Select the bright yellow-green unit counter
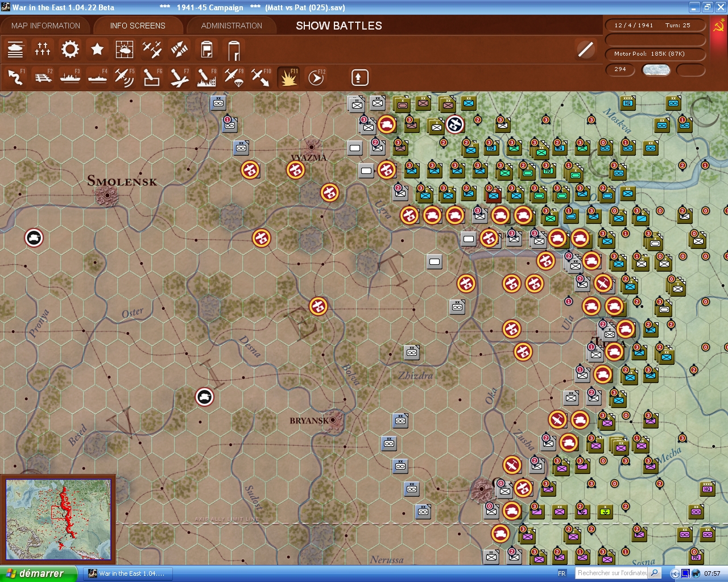Screen dimensions: 728x582 (x=606, y=512)
